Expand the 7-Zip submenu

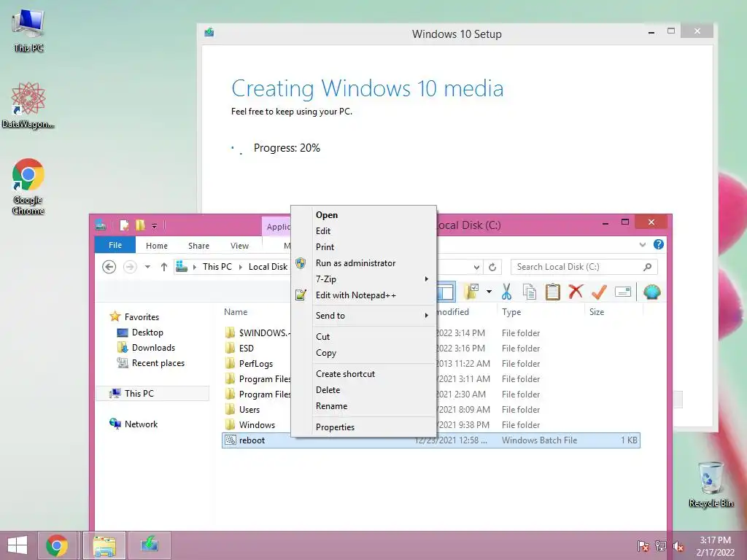[x=364, y=279]
